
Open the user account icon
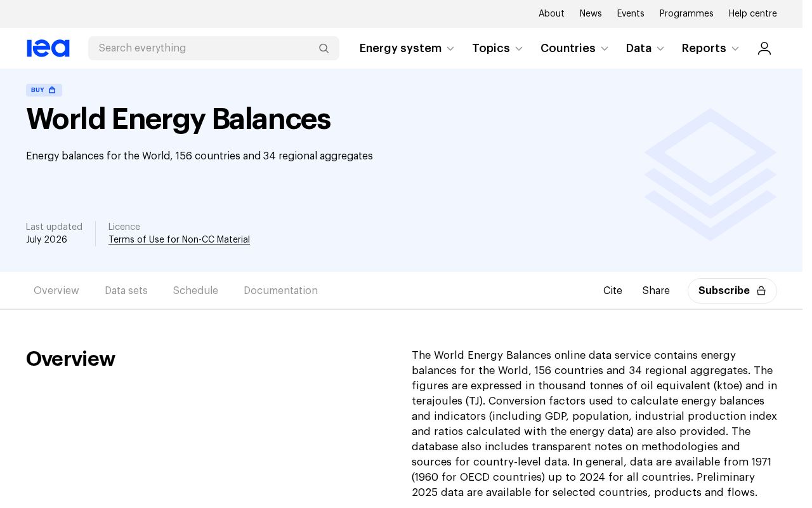(x=764, y=48)
